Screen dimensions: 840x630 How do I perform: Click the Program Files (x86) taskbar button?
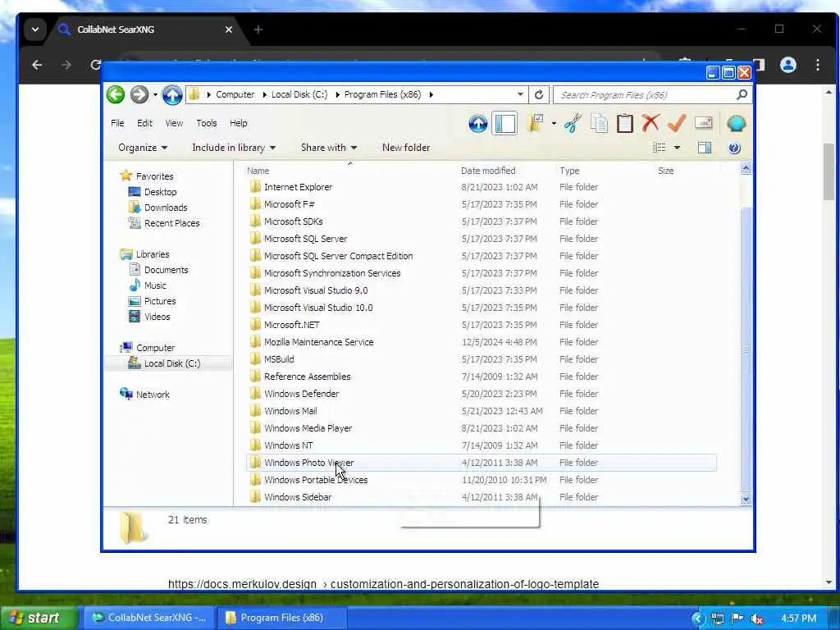click(281, 618)
